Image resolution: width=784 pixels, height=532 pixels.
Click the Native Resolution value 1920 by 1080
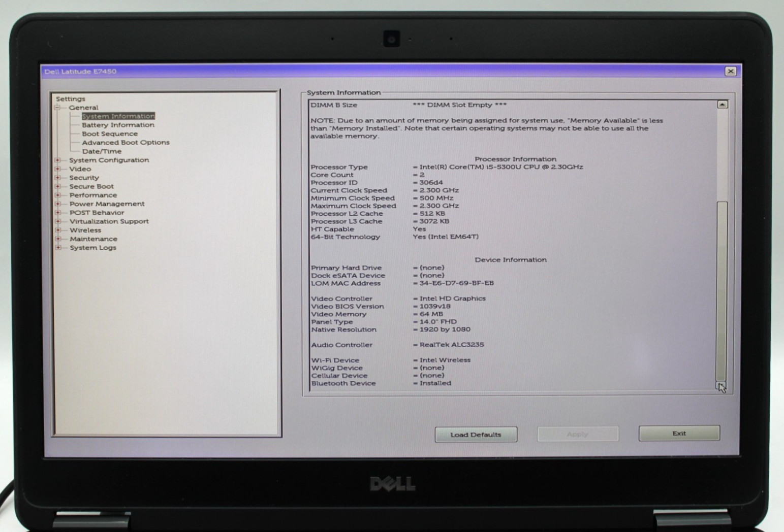tap(445, 329)
